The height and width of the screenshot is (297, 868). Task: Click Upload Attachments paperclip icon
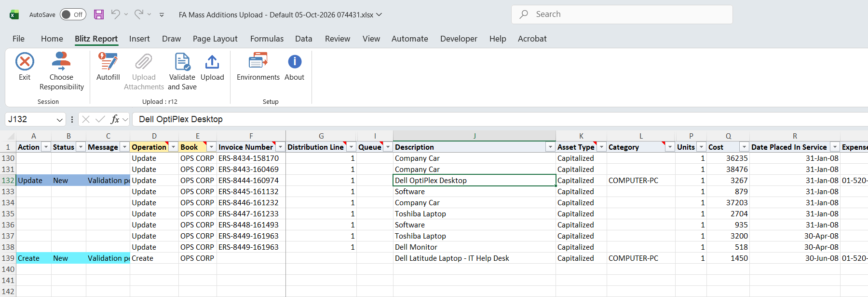click(144, 62)
